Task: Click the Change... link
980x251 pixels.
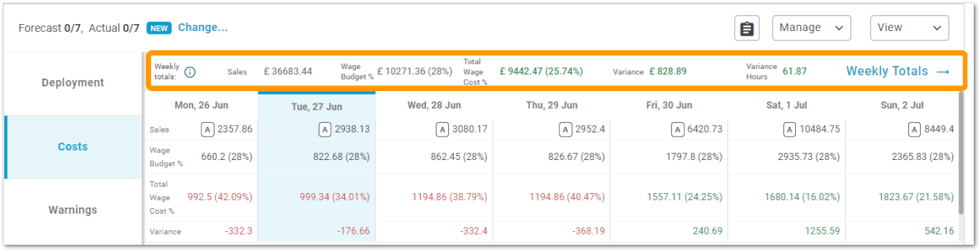Action: 203,28
